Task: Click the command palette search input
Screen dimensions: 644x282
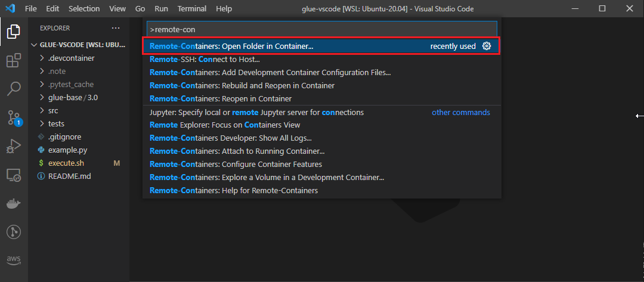Action: click(322, 29)
